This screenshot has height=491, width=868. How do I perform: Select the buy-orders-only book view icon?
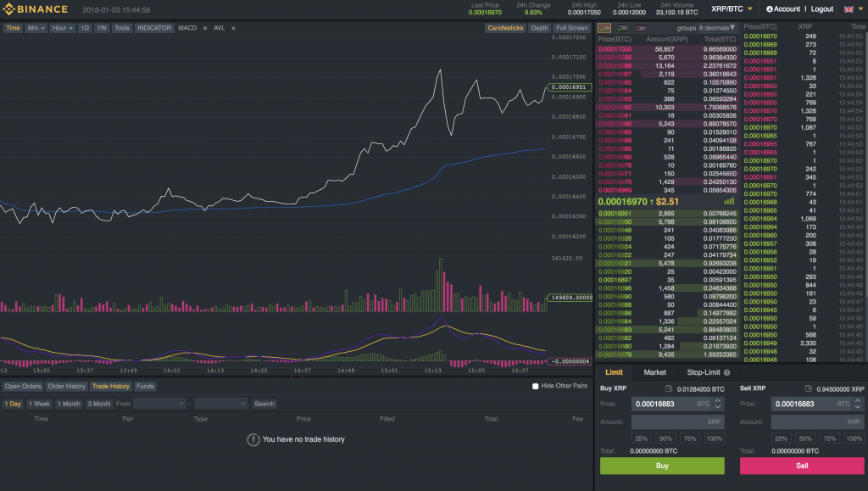pyautogui.click(x=622, y=28)
